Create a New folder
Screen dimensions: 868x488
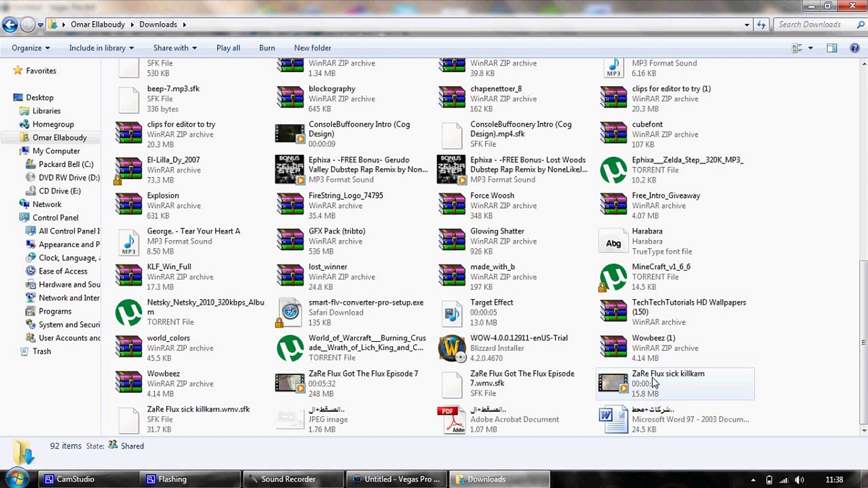tap(312, 48)
